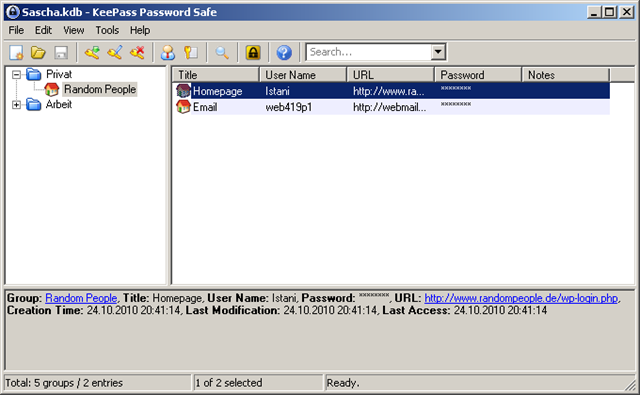
Task: Click the Homepage entry house icon
Action: click(x=183, y=91)
